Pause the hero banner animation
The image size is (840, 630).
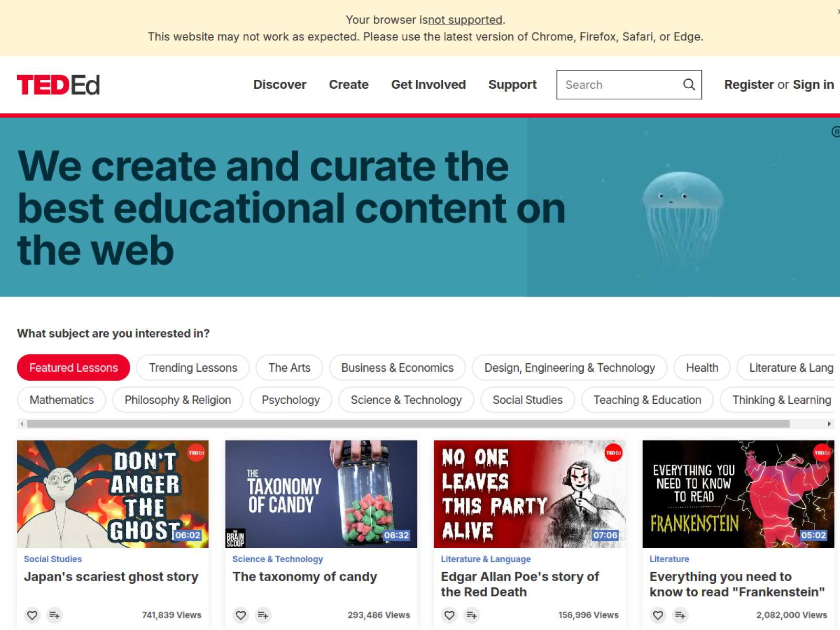coord(835,132)
